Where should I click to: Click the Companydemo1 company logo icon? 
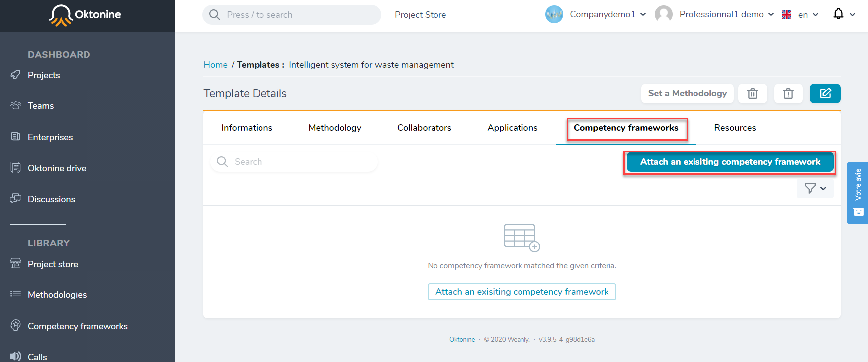(554, 14)
